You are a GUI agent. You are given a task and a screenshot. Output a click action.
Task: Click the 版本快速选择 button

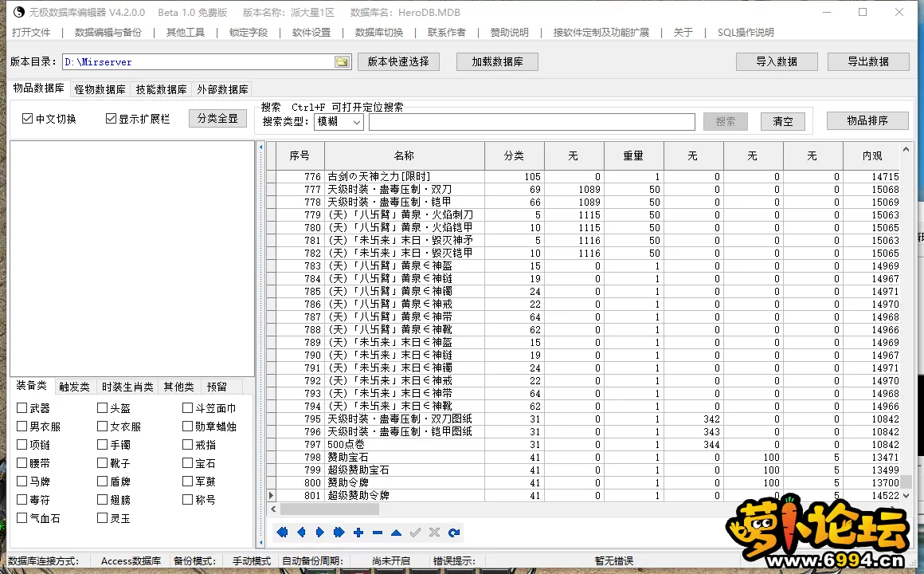pos(398,61)
